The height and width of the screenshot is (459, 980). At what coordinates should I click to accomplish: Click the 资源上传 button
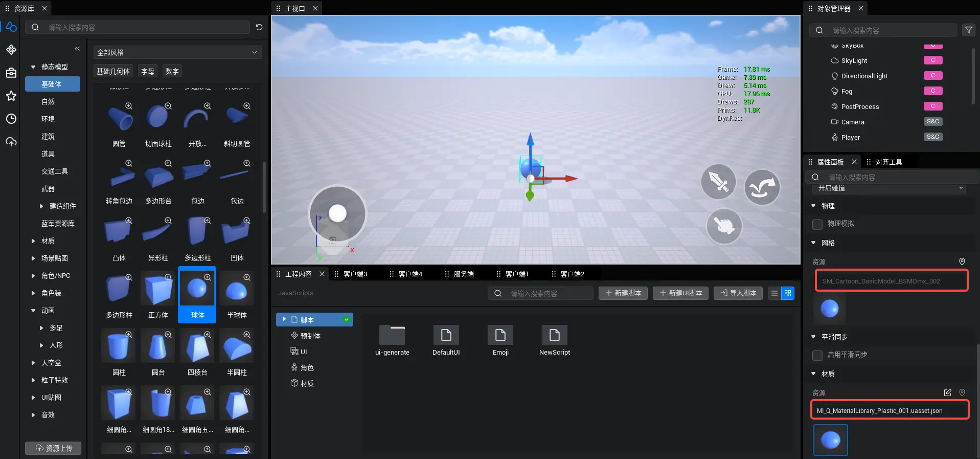pyautogui.click(x=53, y=448)
